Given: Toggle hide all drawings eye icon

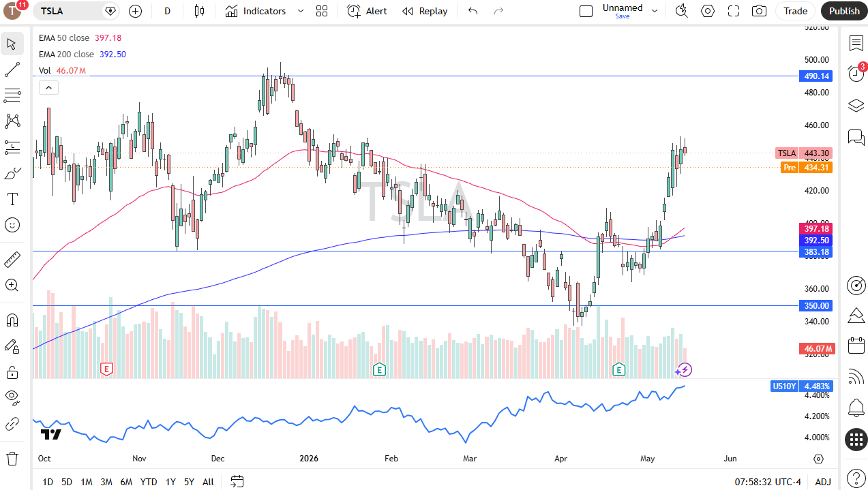Looking at the screenshot, I should click(x=12, y=398).
